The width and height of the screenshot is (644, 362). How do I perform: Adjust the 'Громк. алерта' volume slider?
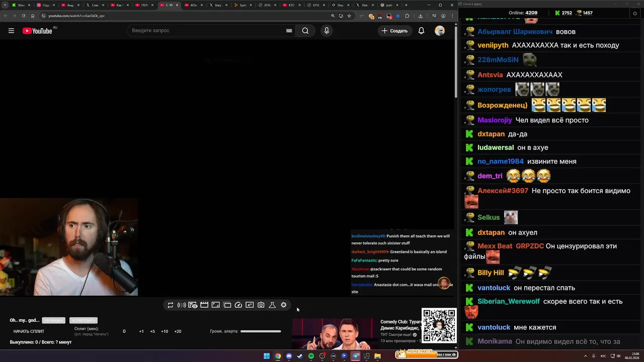(261, 331)
